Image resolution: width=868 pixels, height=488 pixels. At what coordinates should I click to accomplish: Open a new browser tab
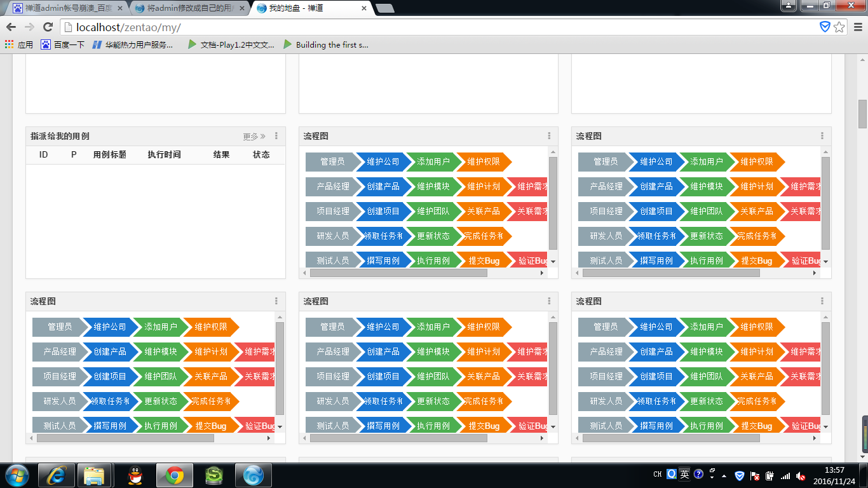point(384,8)
